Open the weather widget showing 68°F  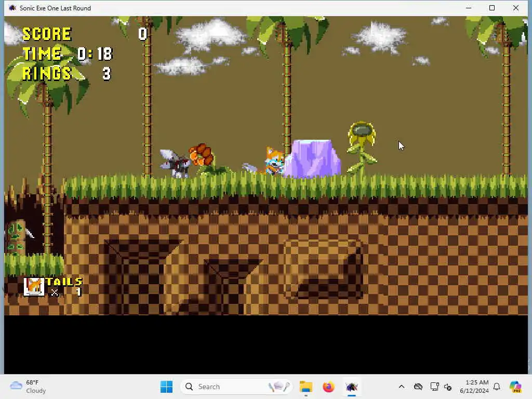tap(28, 387)
